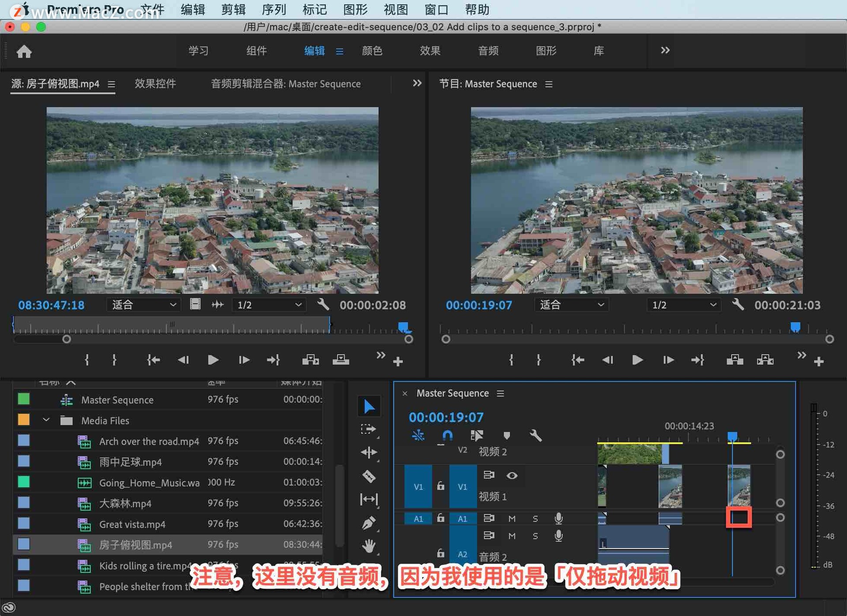
Task: Collapse the Media Files bin
Action: (x=46, y=420)
